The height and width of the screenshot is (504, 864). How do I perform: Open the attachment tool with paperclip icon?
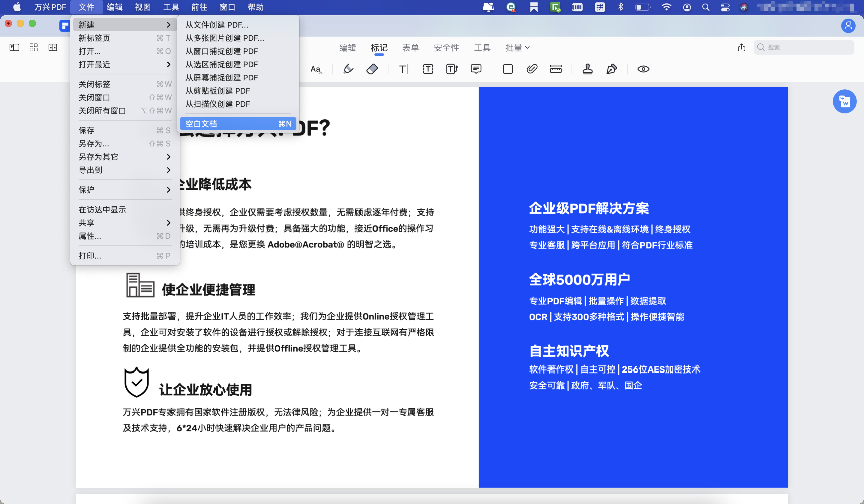point(532,69)
